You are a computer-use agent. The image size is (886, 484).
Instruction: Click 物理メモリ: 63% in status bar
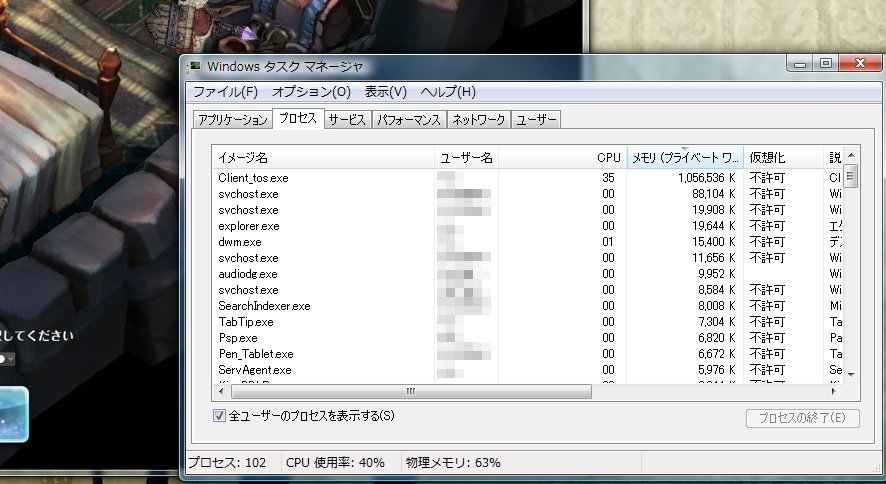[453, 463]
